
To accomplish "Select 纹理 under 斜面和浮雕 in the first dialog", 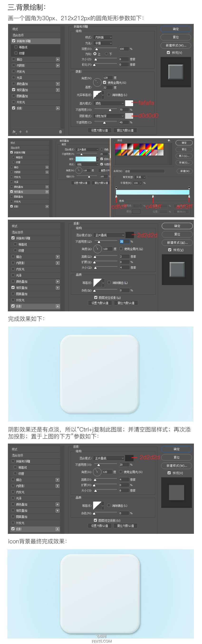I will (35, 53).
